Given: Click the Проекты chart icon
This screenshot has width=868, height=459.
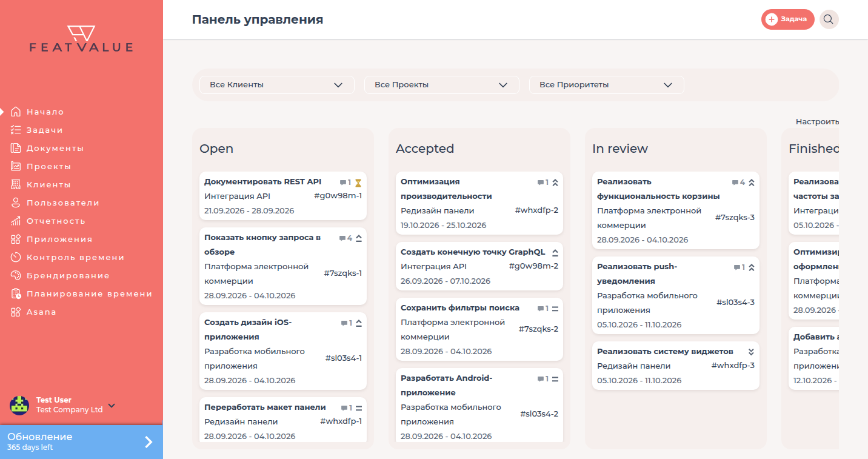Looking at the screenshot, I should click(x=16, y=166).
